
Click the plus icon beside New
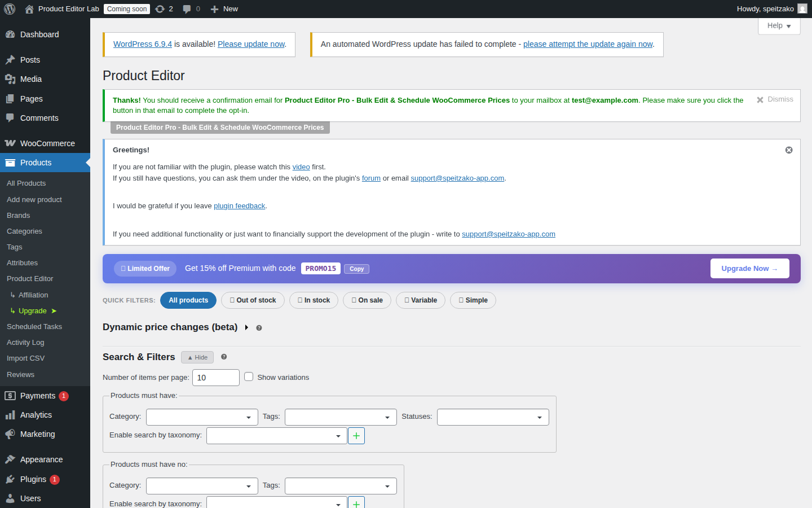(x=214, y=9)
